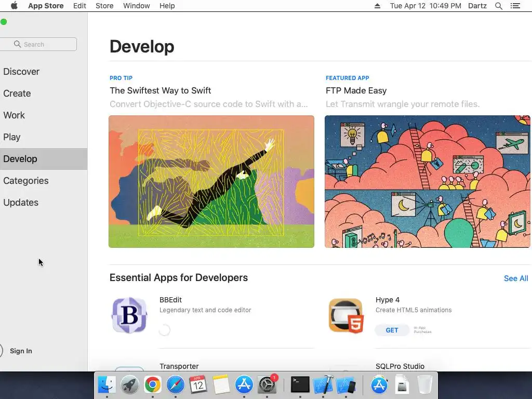
Task: Open Notes from the Dock
Action: pos(221,385)
